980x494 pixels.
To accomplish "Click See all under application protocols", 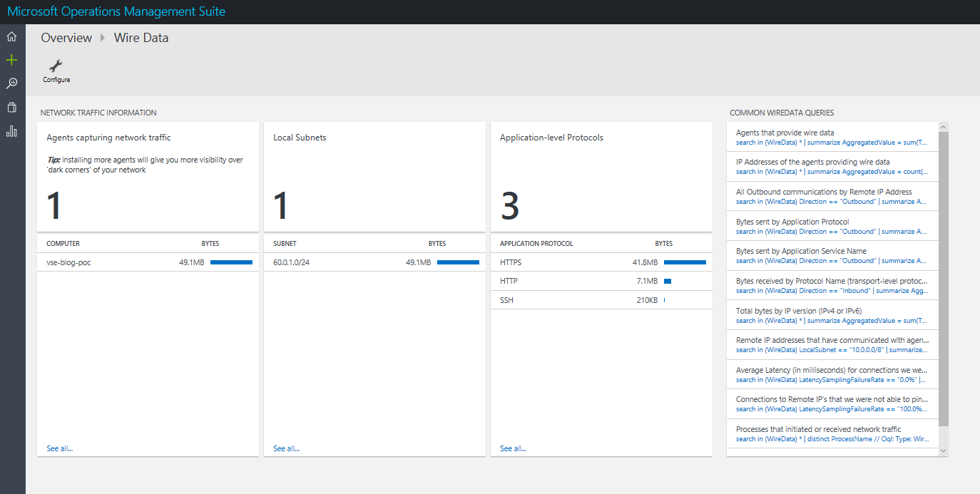I will coord(514,448).
